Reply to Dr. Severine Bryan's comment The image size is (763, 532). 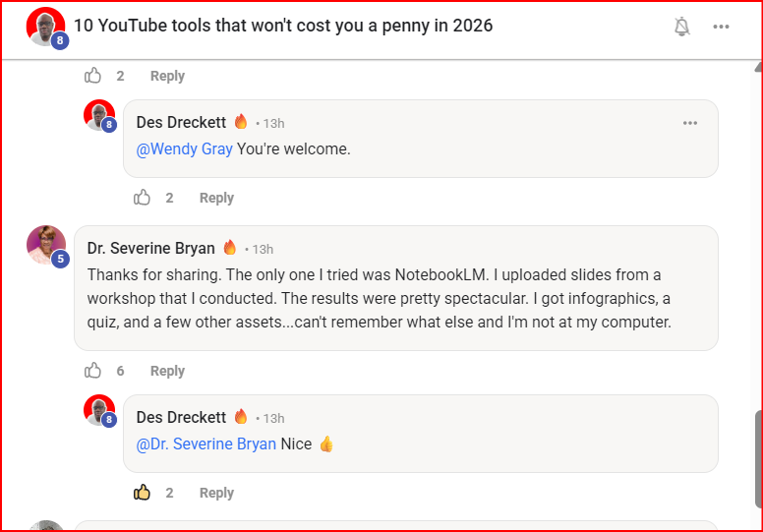(x=167, y=371)
